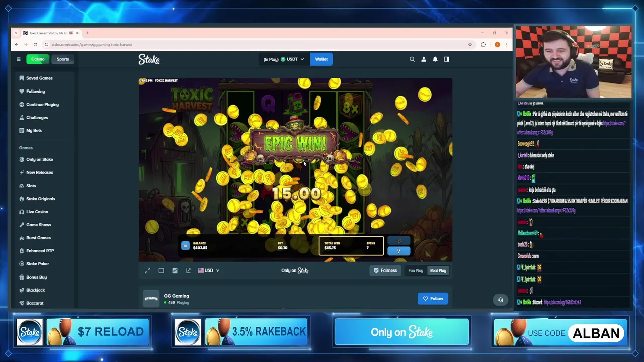Click the New Releases sidebar icon
The image size is (644, 362).
(x=22, y=172)
